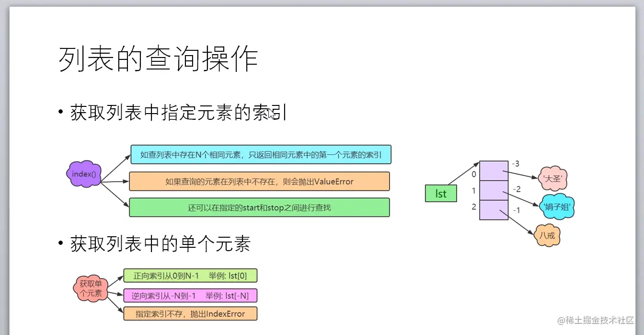Click the green lst box

pos(441,194)
